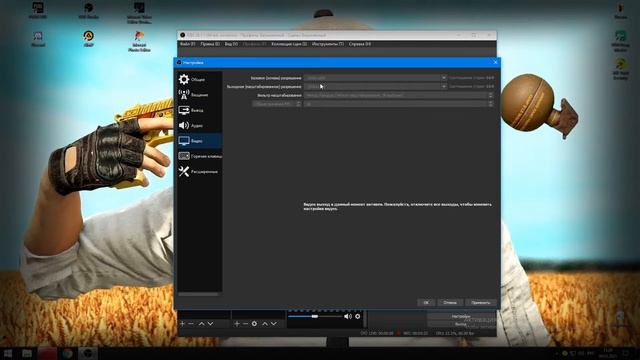This screenshot has width=640, height=360.
Task: Open mixer options via the audio gear icon
Action: pos(358,316)
